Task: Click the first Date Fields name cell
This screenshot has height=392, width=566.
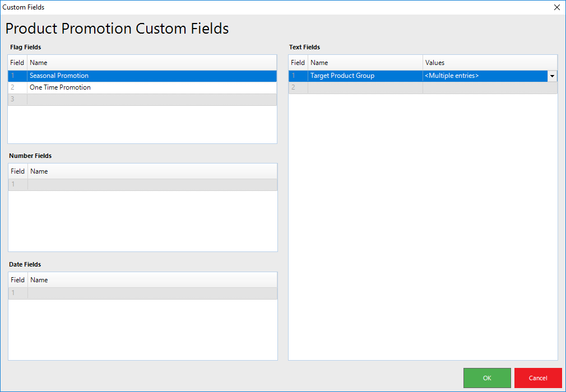Action: pyautogui.click(x=152, y=293)
